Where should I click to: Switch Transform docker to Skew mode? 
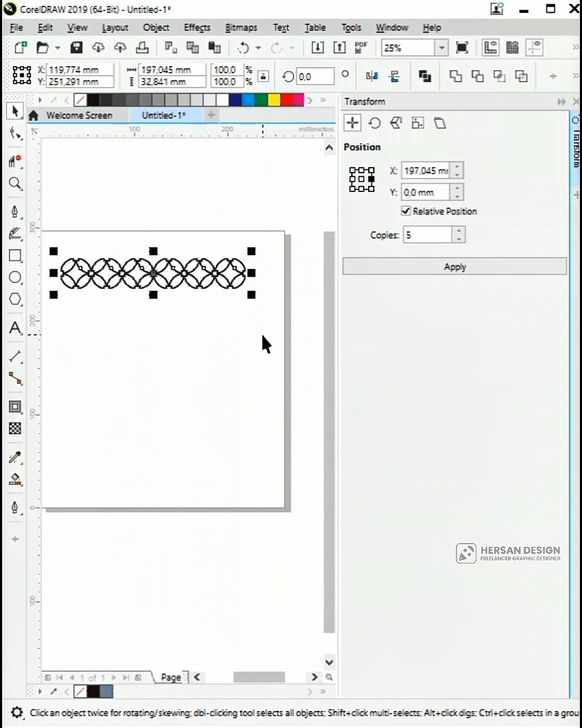[x=440, y=123]
